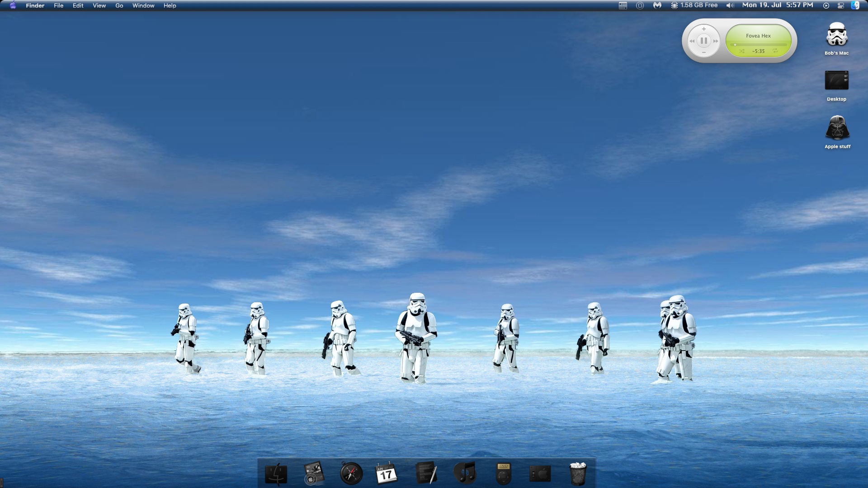Pause playback in the music widget
Screen dimensions: 868x488
pyautogui.click(x=703, y=41)
